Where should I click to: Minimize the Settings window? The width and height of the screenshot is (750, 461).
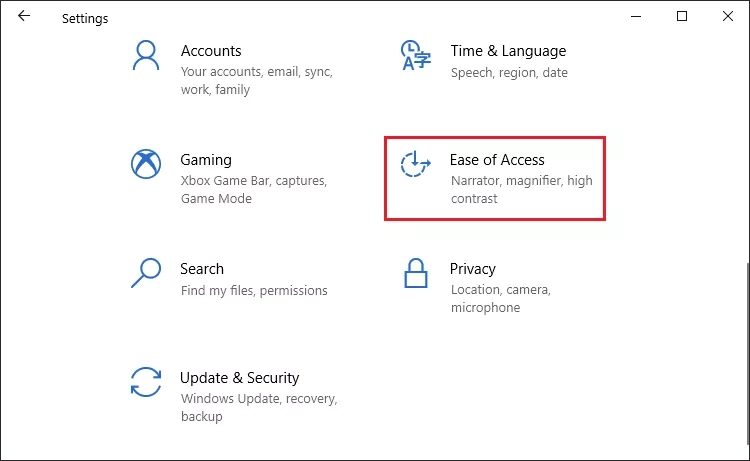[636, 16]
